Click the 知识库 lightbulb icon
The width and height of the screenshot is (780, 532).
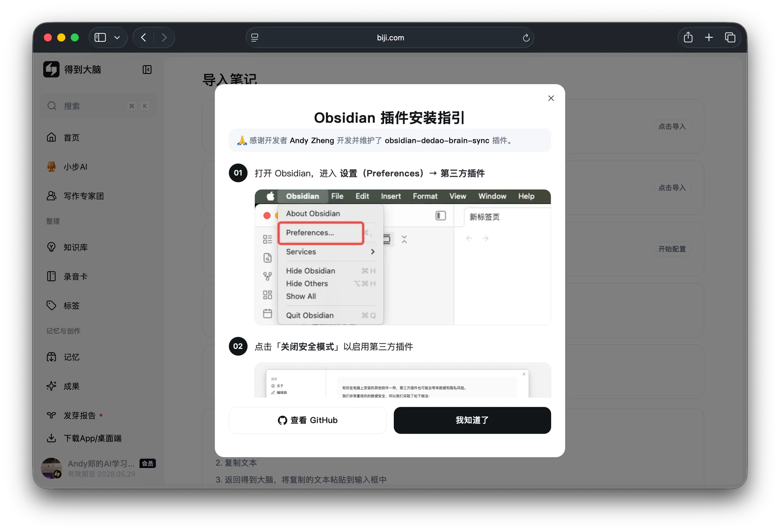pos(51,247)
